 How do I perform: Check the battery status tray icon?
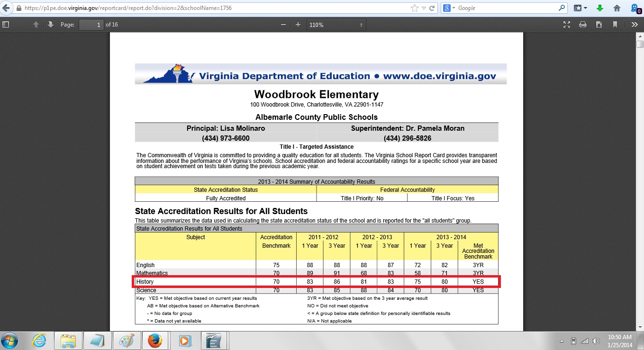573,341
